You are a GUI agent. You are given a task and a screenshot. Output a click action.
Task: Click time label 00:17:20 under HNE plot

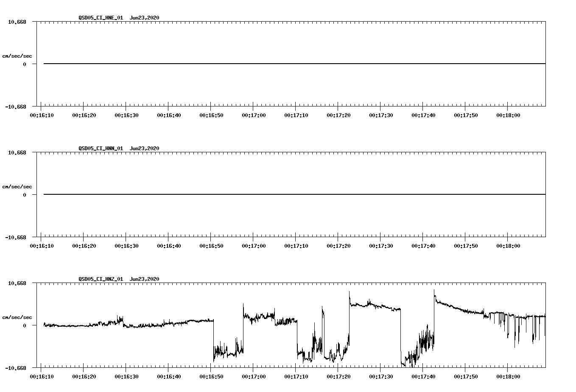[338, 115]
